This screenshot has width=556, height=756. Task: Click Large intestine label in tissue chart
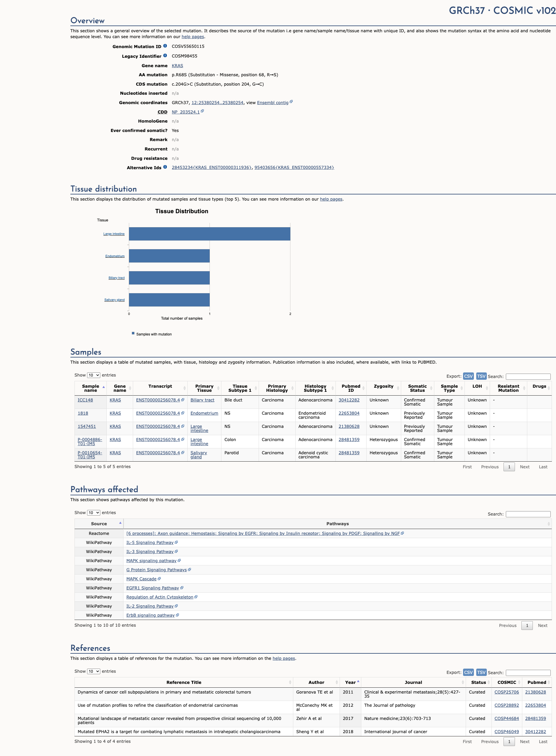click(x=114, y=234)
